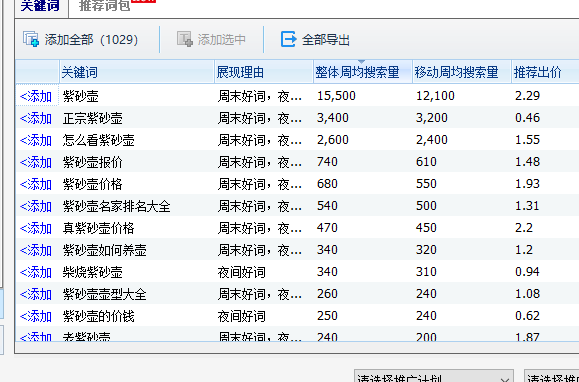Add keyword 正宗紫砂壶 via <添加
The image size is (579, 382).
[35, 118]
